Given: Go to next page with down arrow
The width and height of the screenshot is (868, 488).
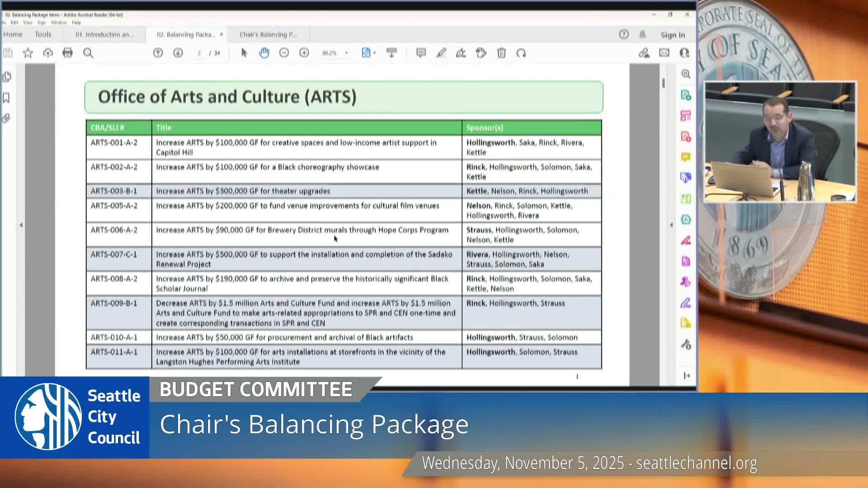Looking at the screenshot, I should tap(178, 53).
